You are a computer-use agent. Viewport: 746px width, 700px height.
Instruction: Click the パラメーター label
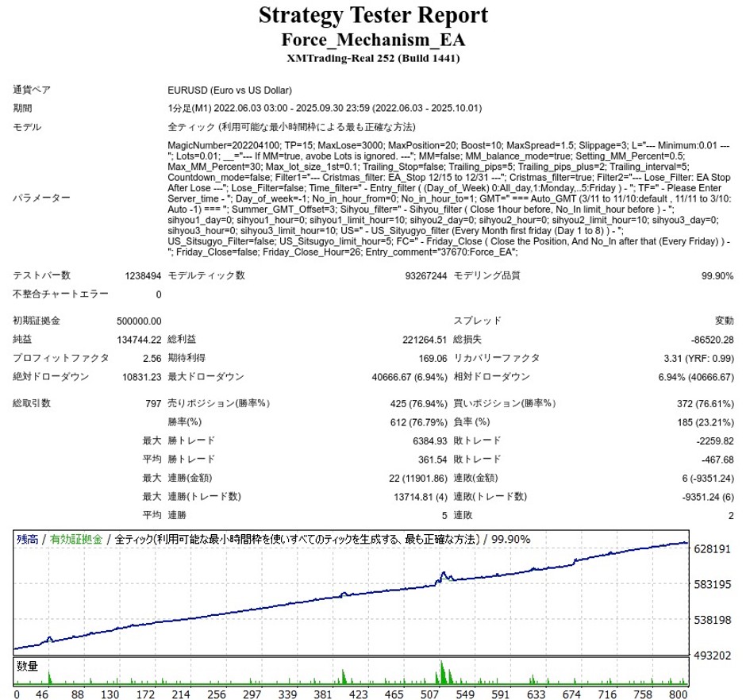(x=41, y=198)
